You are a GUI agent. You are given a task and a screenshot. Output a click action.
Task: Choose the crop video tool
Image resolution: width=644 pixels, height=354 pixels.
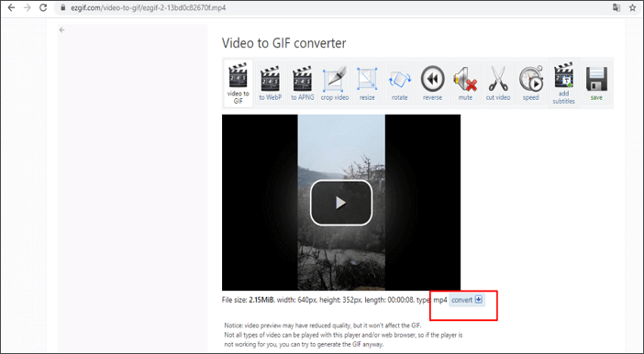tap(335, 83)
